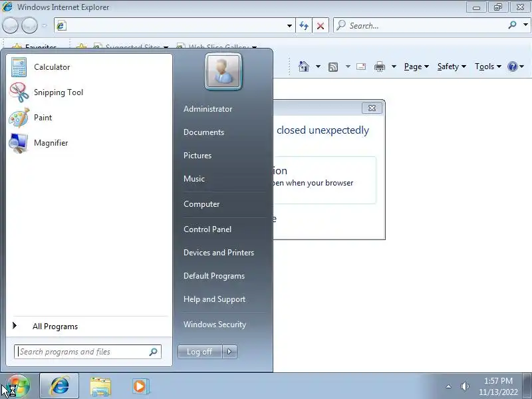The width and height of the screenshot is (532, 399).
Task: Close the 'closed unexpectedly' dialog
Action: 372,108
